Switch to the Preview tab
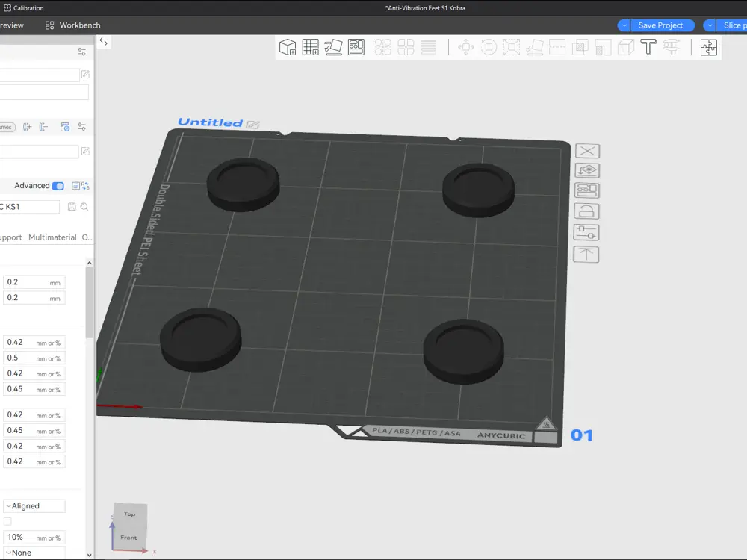 11,25
